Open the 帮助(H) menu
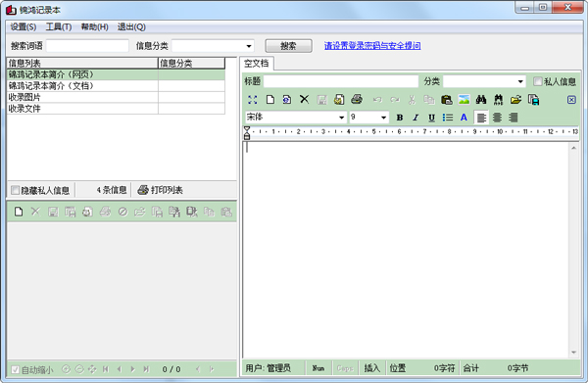This screenshot has height=383, width=588. pyautogui.click(x=95, y=27)
